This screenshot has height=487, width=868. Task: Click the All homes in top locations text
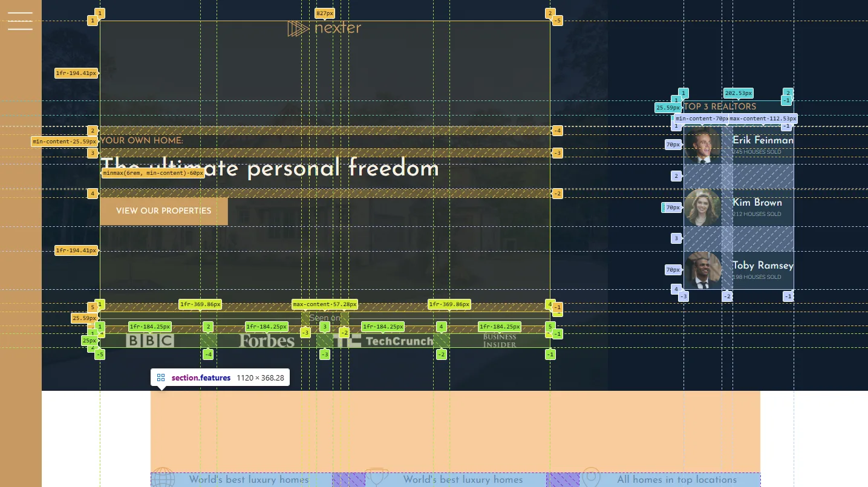coord(677,480)
